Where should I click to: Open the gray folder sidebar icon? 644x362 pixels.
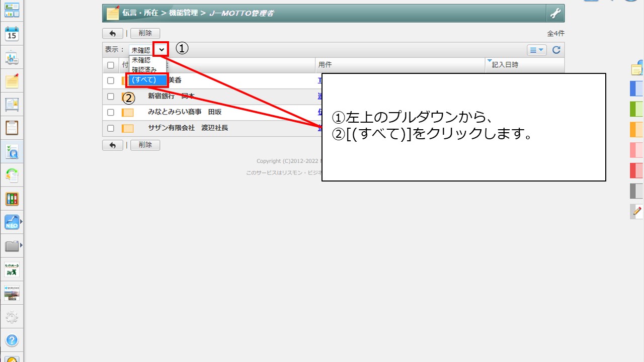pos(12,246)
